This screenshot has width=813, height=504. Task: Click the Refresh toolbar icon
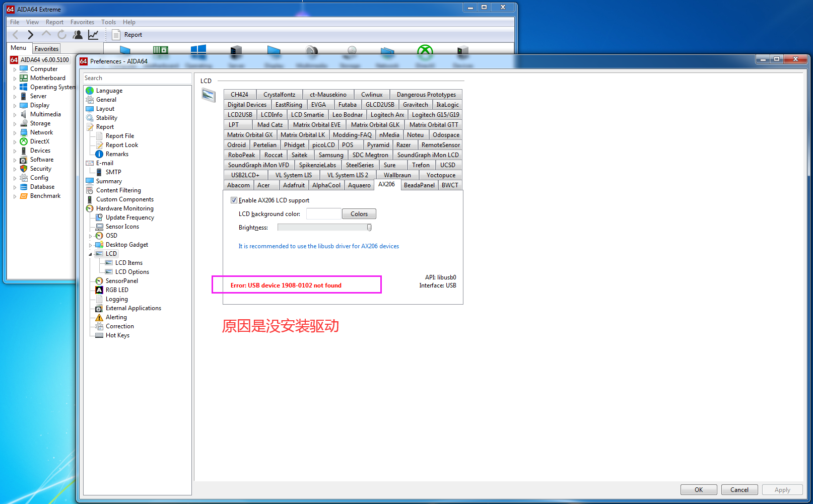pyautogui.click(x=62, y=35)
